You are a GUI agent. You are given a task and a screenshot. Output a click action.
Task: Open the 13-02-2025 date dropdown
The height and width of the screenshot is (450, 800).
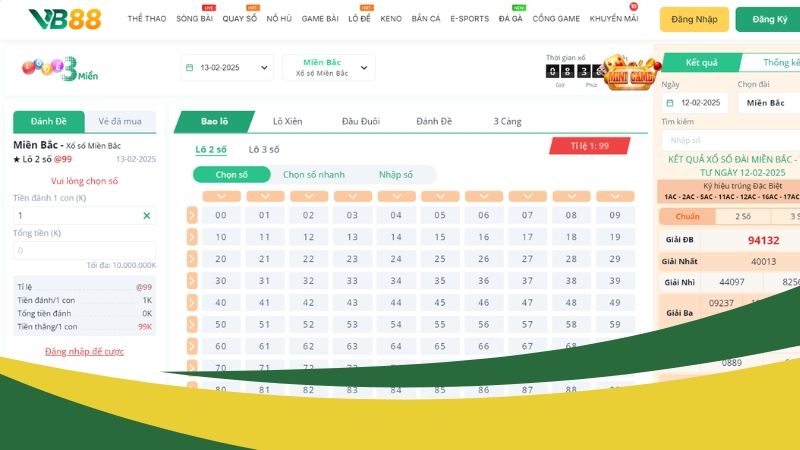pos(228,68)
